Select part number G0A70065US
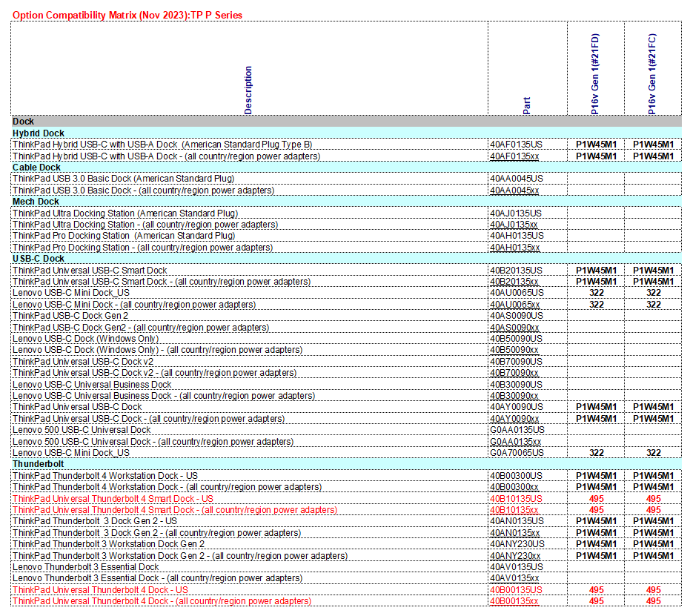Viewport: 690px width, 616px height. (517, 453)
